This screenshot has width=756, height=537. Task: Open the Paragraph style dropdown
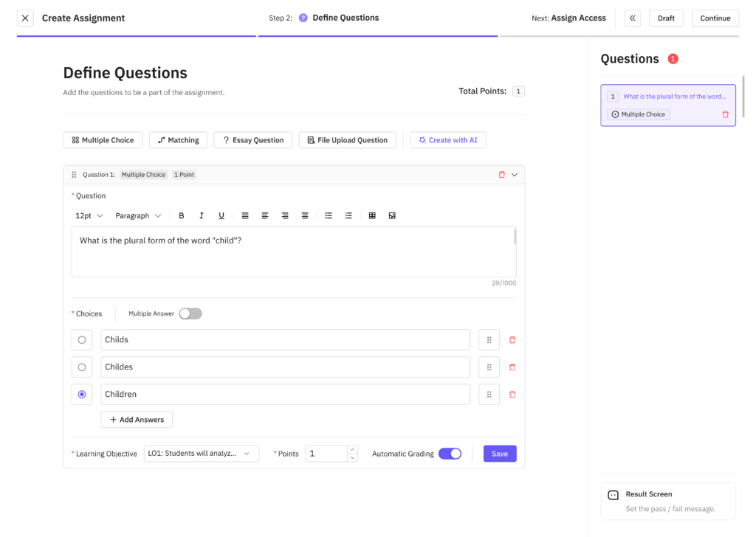click(x=138, y=215)
